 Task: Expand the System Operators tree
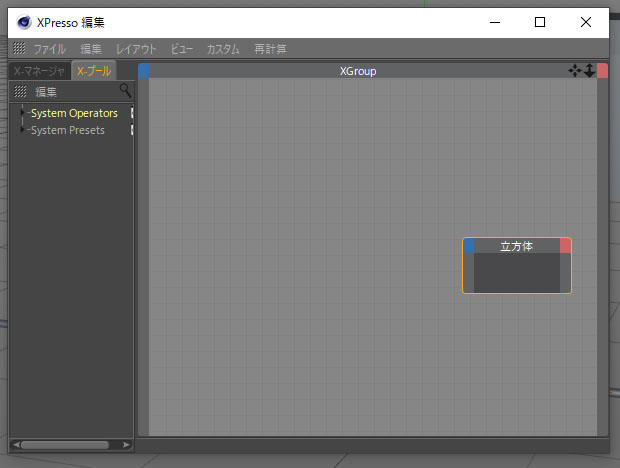(23, 113)
